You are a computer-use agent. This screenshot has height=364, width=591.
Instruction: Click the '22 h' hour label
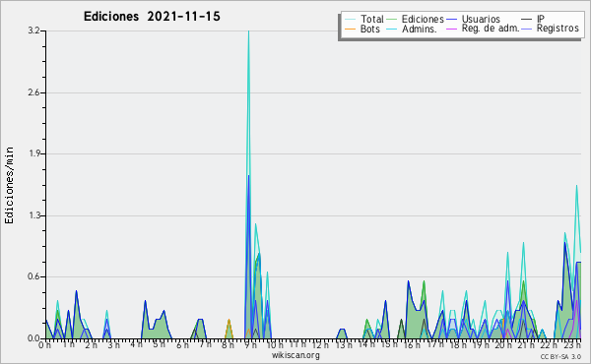point(549,344)
